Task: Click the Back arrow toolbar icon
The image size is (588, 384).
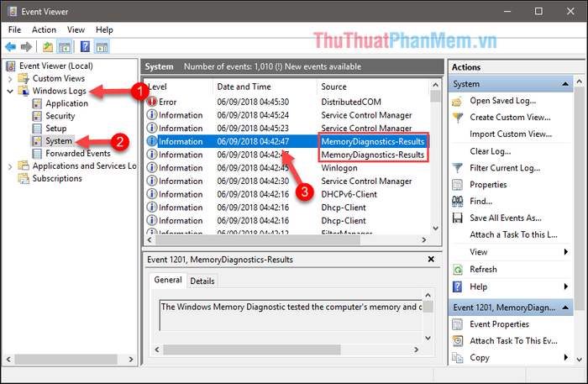Action: click(10, 46)
